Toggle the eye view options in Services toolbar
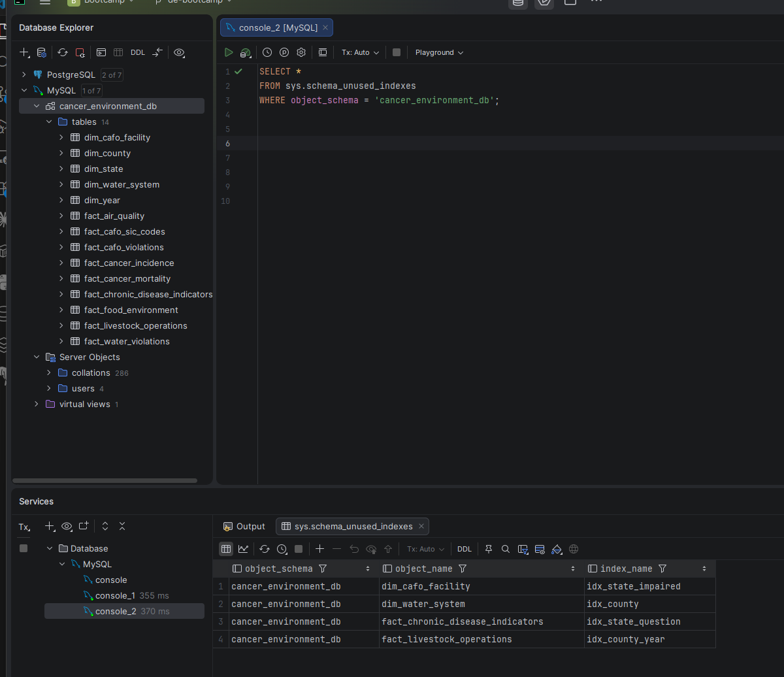This screenshot has height=677, width=784. click(x=67, y=526)
